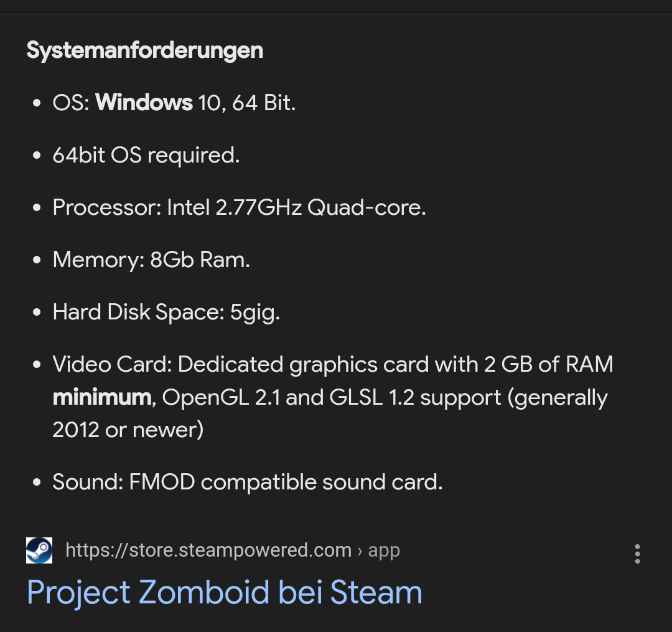Select the Intel 2.77GHz Quad-core processor line
Screen dimensions: 672x632
[x=240, y=207]
